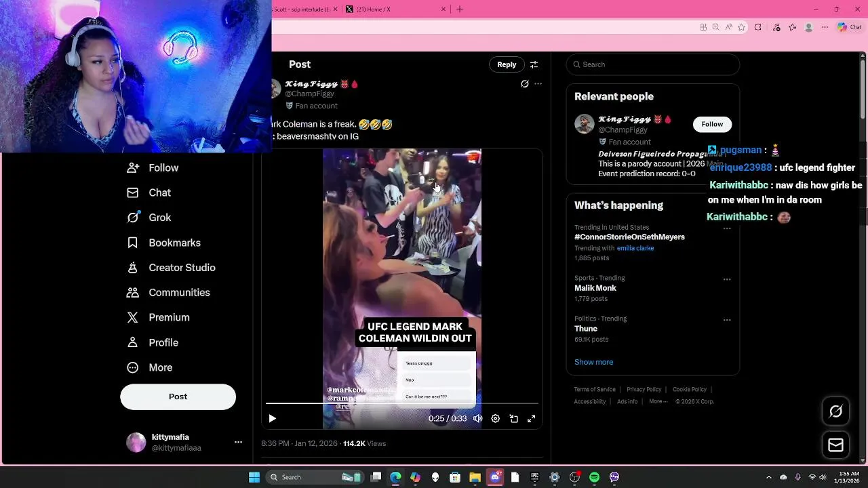Viewport: 868px width, 488px height.
Task: Open browser extensions puzzle icon
Action: point(758,27)
